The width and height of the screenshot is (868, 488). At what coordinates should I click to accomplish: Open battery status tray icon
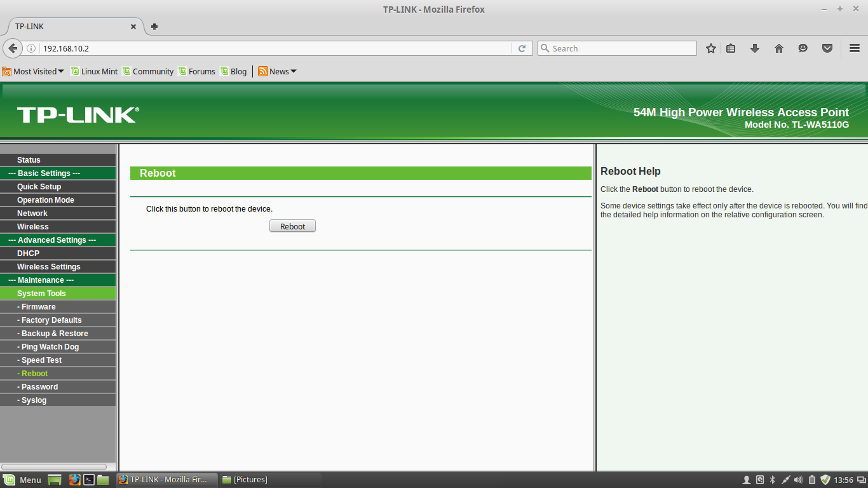point(812,480)
